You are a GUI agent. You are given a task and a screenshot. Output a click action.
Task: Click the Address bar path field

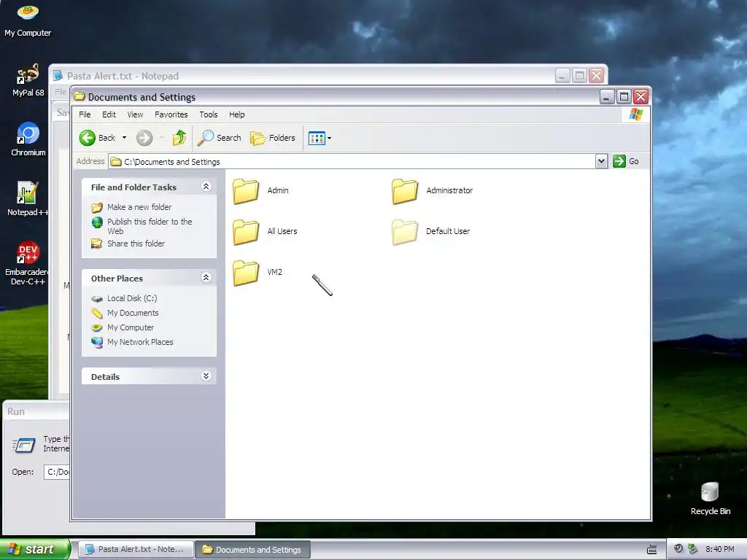[352, 161]
